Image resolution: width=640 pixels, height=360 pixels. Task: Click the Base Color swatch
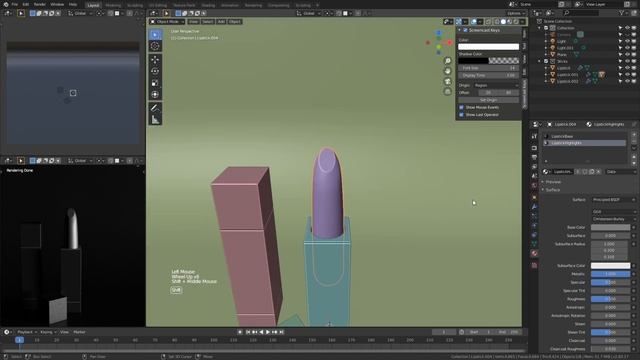click(610, 227)
